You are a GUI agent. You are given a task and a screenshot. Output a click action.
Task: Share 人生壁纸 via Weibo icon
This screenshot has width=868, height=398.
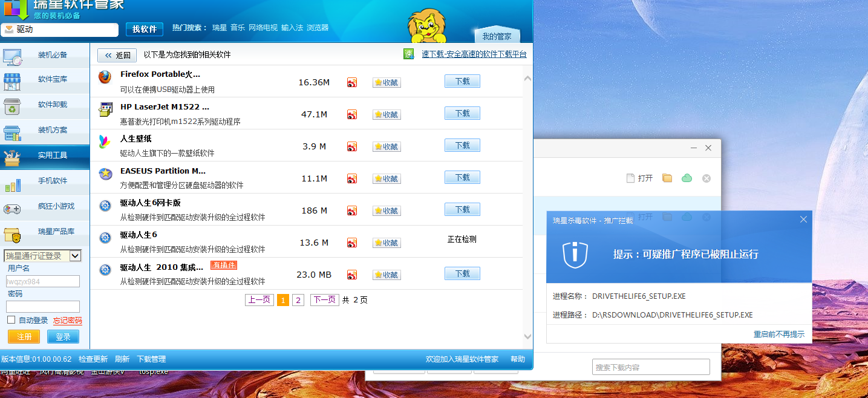pyautogui.click(x=352, y=146)
